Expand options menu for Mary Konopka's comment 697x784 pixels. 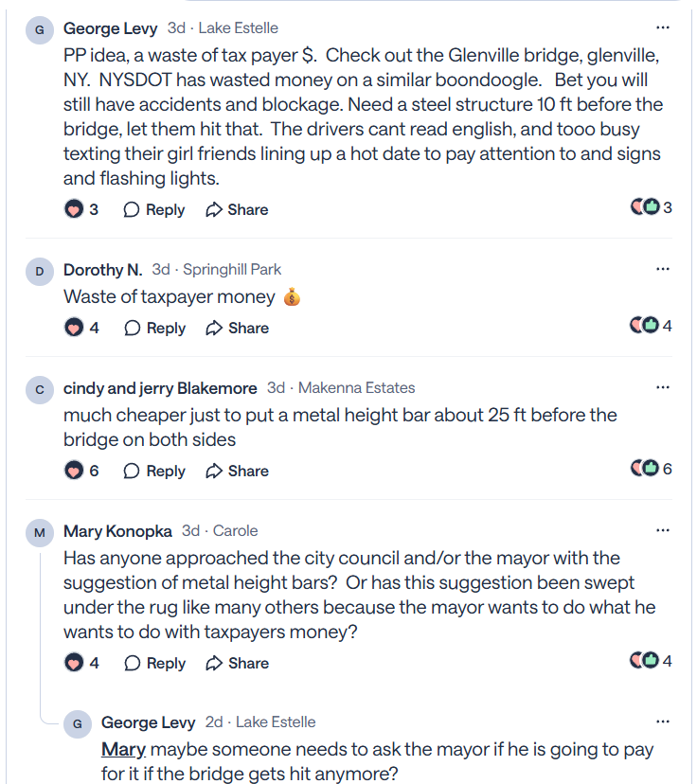pyautogui.click(x=663, y=530)
